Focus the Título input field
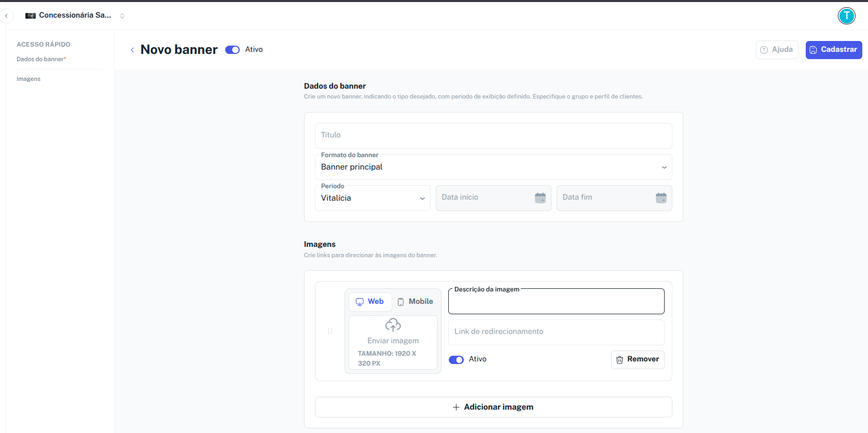 tap(493, 136)
